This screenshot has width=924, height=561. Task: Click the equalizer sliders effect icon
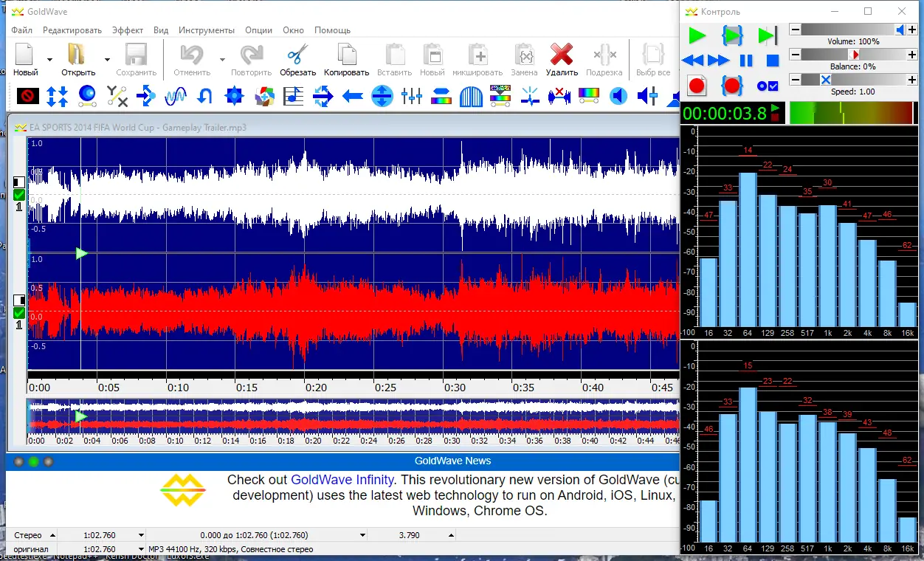click(x=412, y=96)
